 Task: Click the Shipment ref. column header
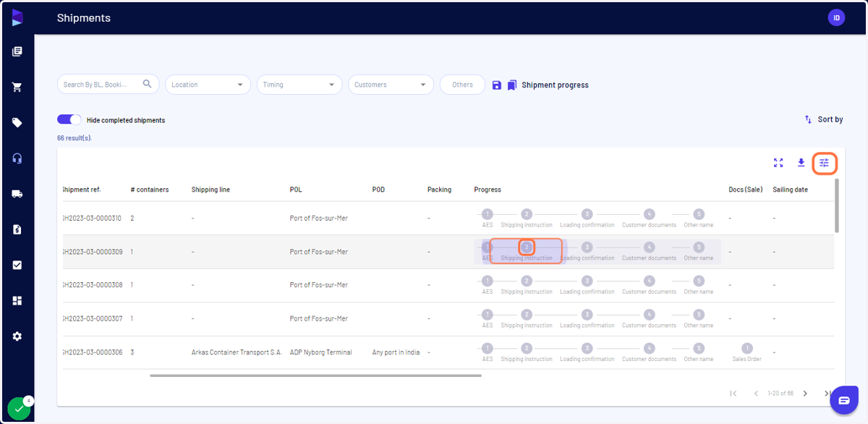(82, 190)
